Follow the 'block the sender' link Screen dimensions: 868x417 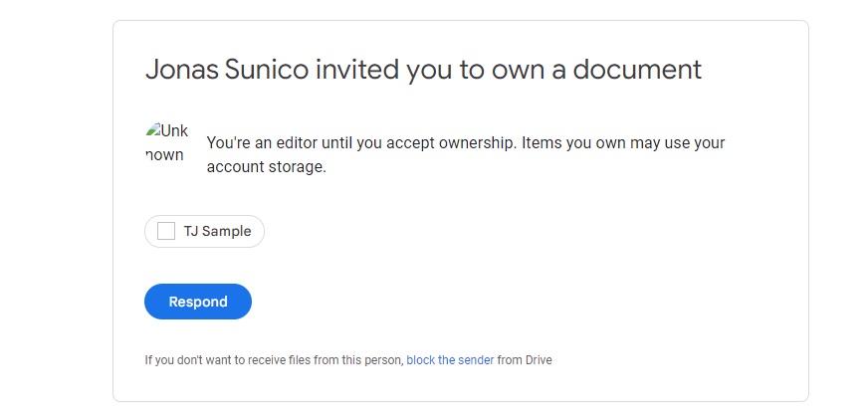(x=450, y=360)
